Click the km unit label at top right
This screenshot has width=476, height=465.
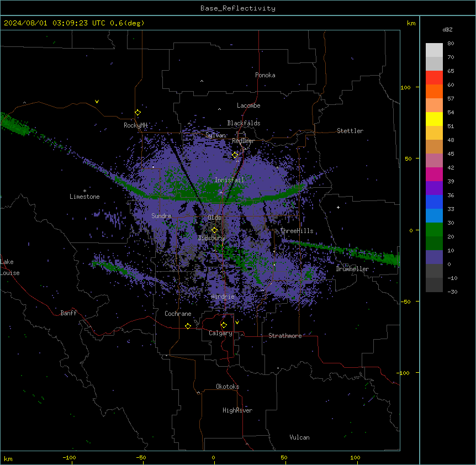(411, 23)
